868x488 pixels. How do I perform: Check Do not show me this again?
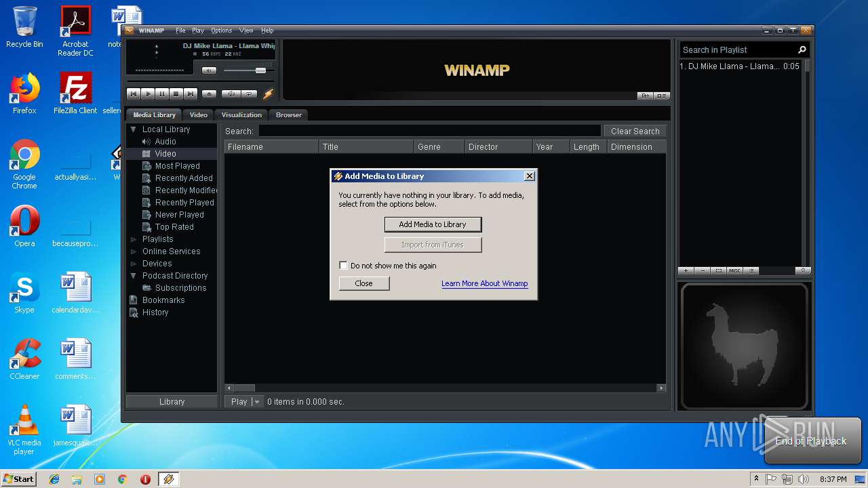(x=343, y=265)
